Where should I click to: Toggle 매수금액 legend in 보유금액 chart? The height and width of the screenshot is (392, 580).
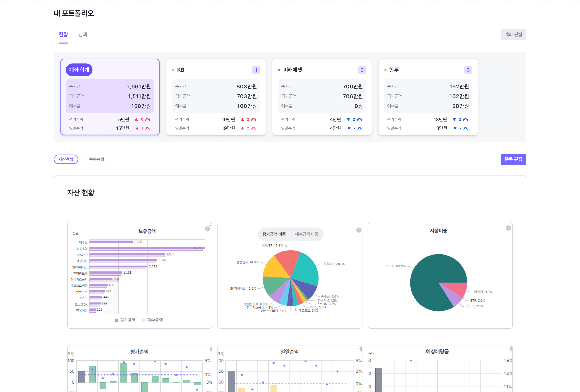click(x=152, y=320)
